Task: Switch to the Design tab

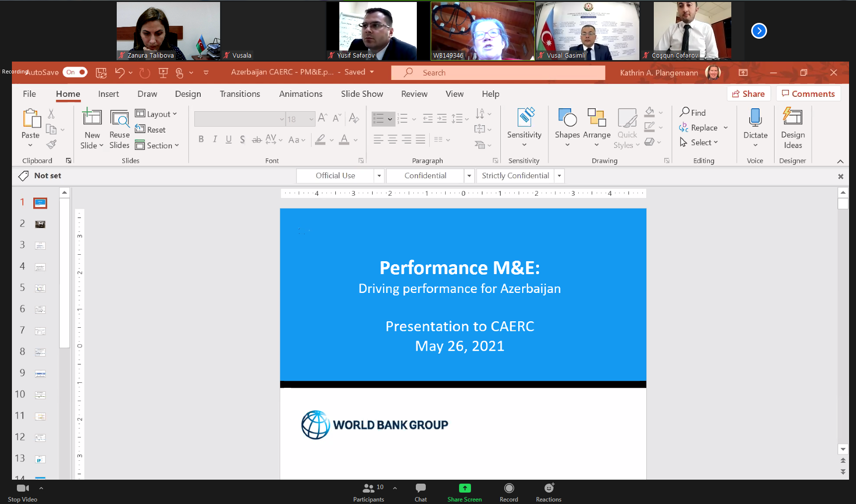Action: (188, 94)
